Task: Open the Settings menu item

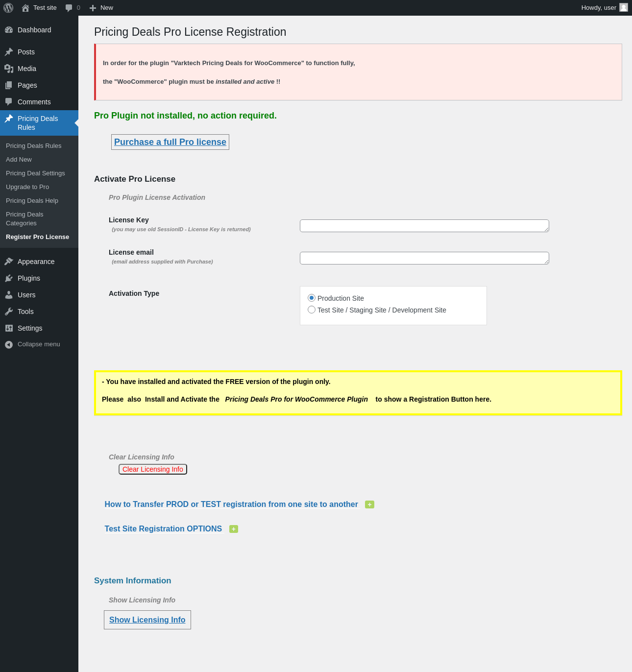Action: [30, 328]
